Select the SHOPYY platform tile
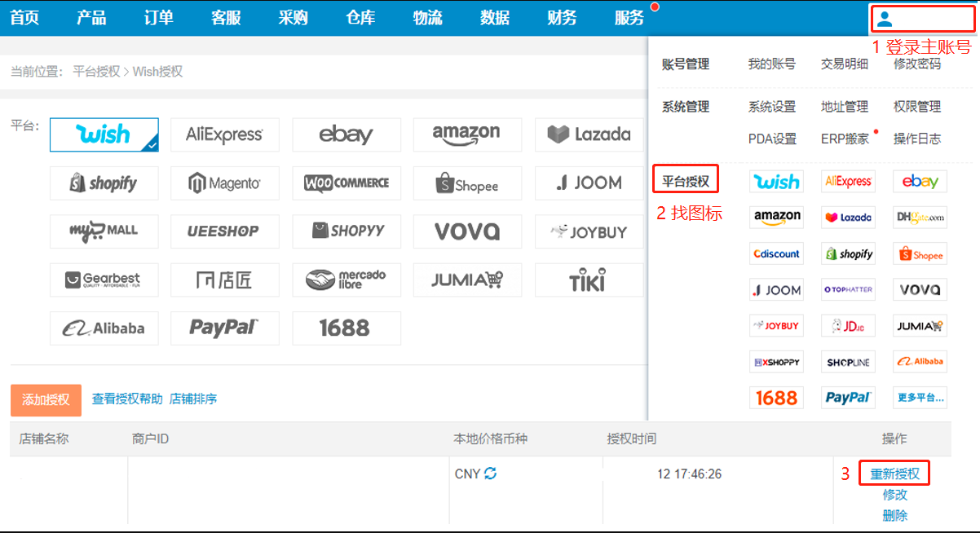980x533 pixels. pyautogui.click(x=347, y=231)
